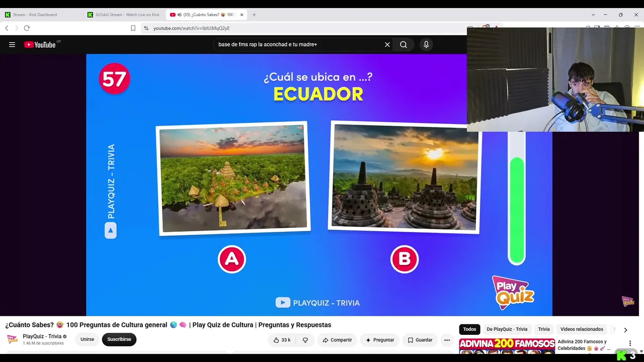
Task: Reload the page with the refresh icon
Action: click(27, 28)
